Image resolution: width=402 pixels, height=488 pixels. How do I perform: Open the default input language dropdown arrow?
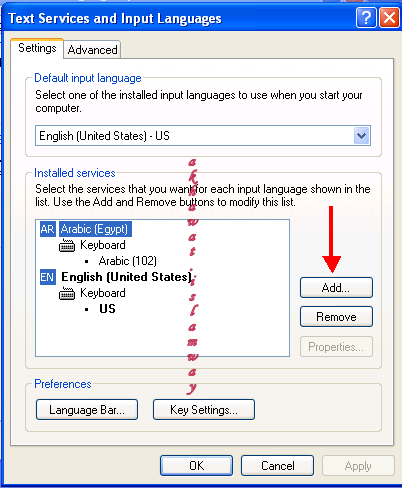click(x=362, y=136)
